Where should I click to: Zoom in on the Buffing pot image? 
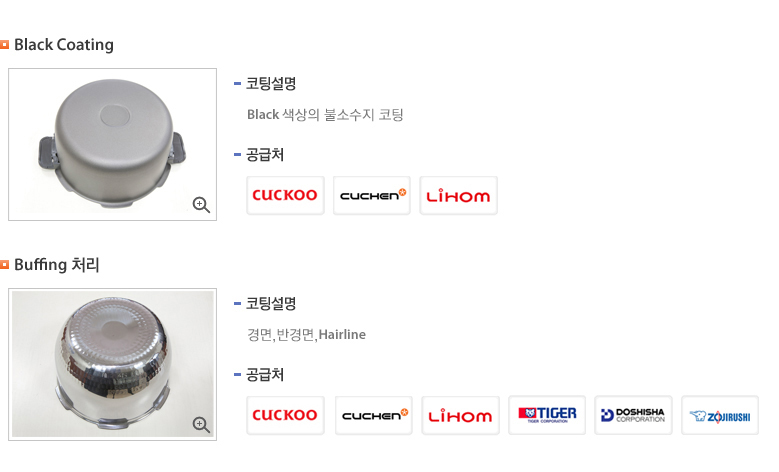(x=201, y=425)
